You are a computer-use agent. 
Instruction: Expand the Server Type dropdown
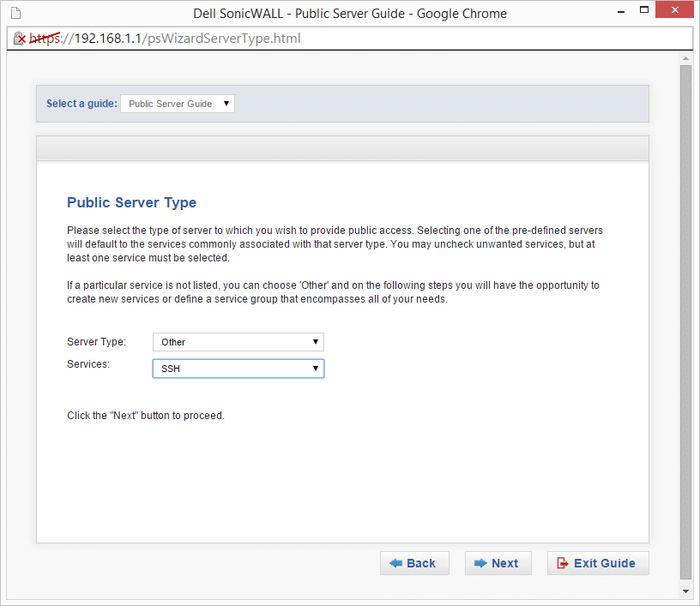click(238, 342)
